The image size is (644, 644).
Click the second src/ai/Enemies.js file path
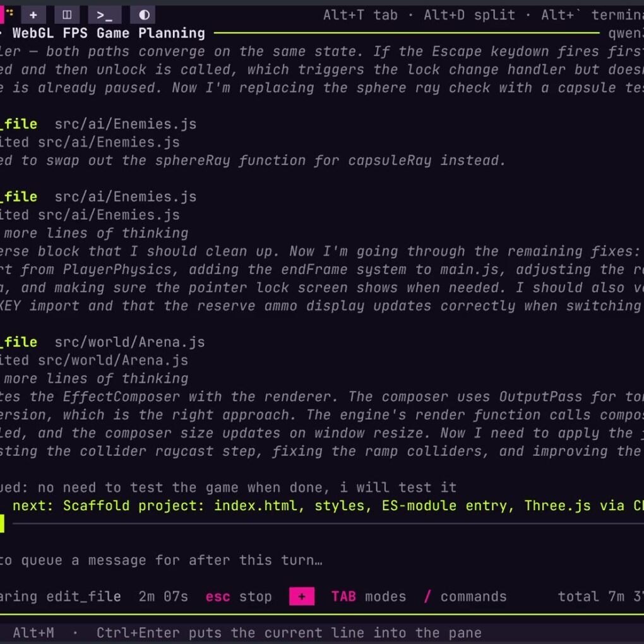pos(126,197)
